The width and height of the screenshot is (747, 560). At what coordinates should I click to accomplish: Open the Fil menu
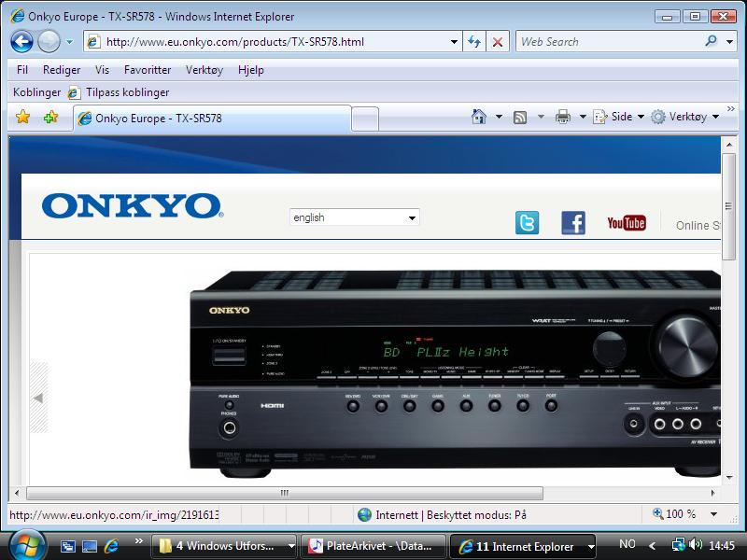[x=21, y=70]
